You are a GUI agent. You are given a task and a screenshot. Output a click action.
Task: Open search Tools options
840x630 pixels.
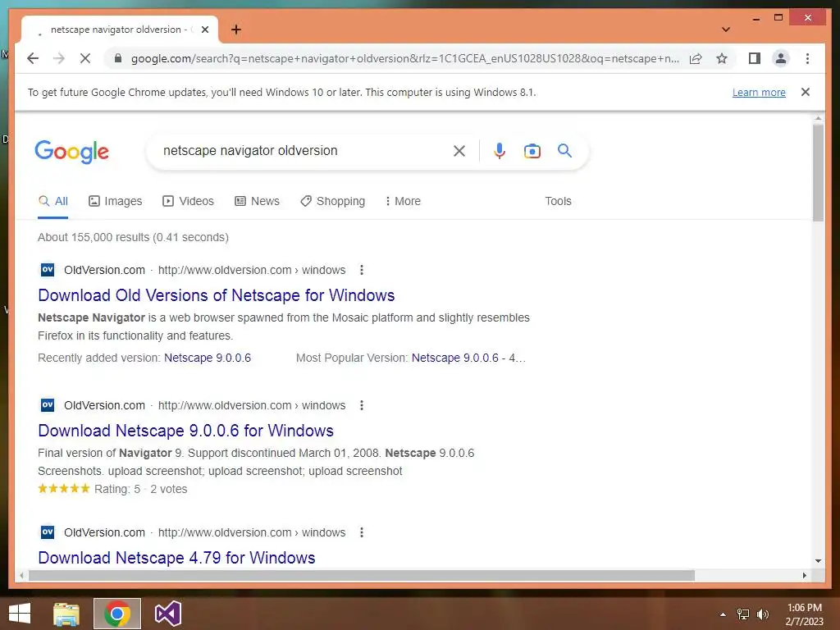(x=558, y=201)
